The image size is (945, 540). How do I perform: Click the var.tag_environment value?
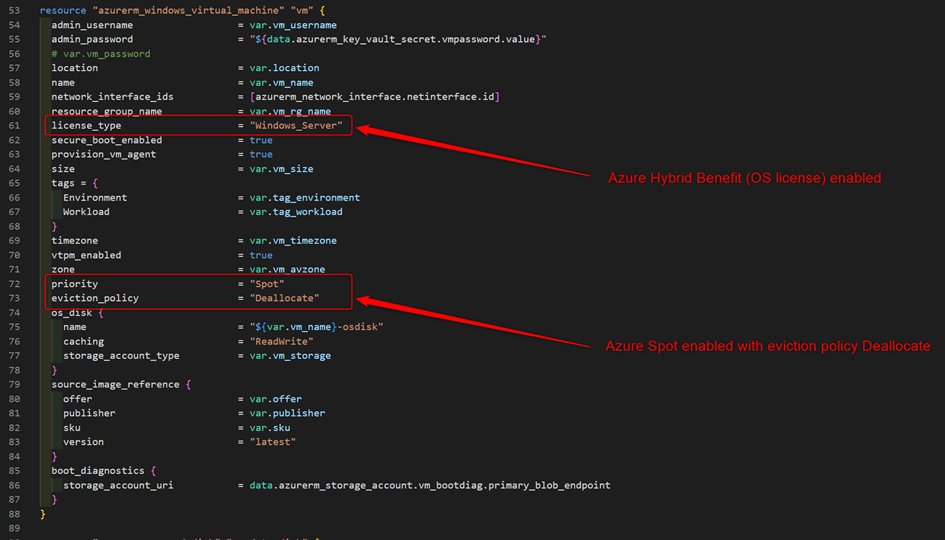(x=305, y=197)
